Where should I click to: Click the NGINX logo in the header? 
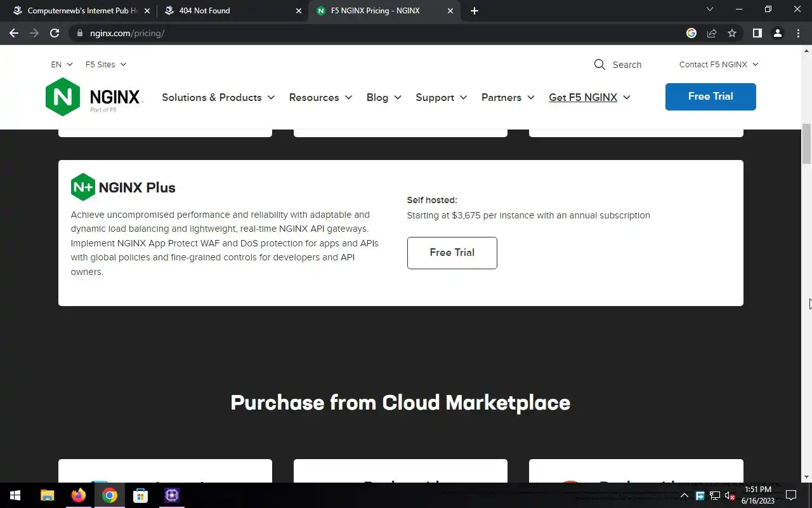tap(95, 97)
